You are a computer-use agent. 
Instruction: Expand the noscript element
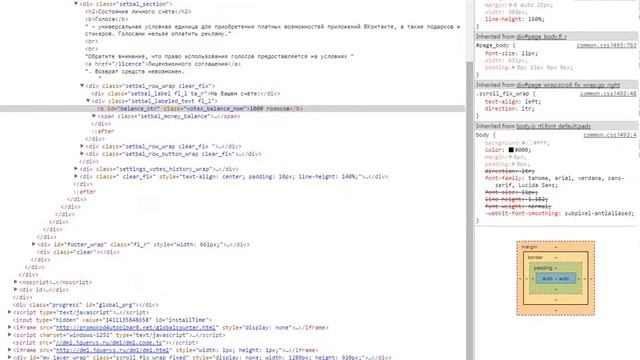coord(16,282)
